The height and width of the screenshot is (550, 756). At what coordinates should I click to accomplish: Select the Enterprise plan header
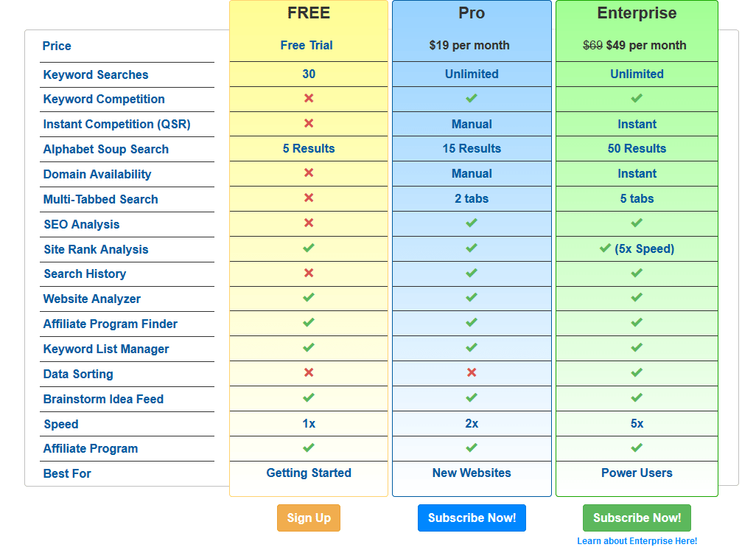coord(637,13)
